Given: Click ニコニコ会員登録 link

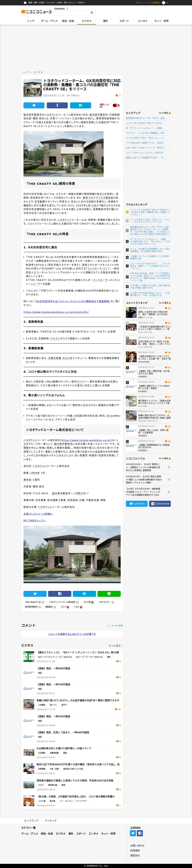Looking at the screenshot, I should 152,2.
